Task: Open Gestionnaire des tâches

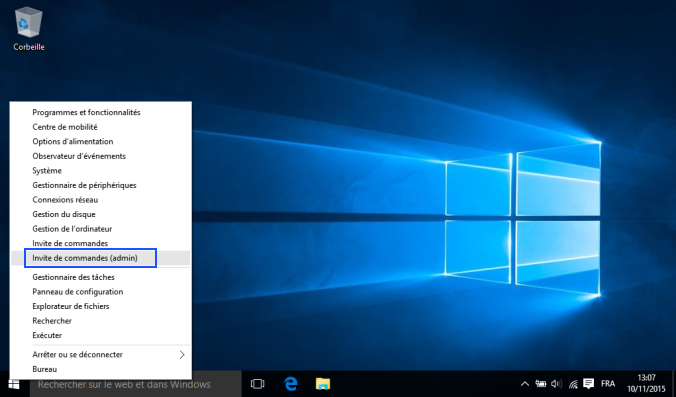Action: (x=100, y=277)
